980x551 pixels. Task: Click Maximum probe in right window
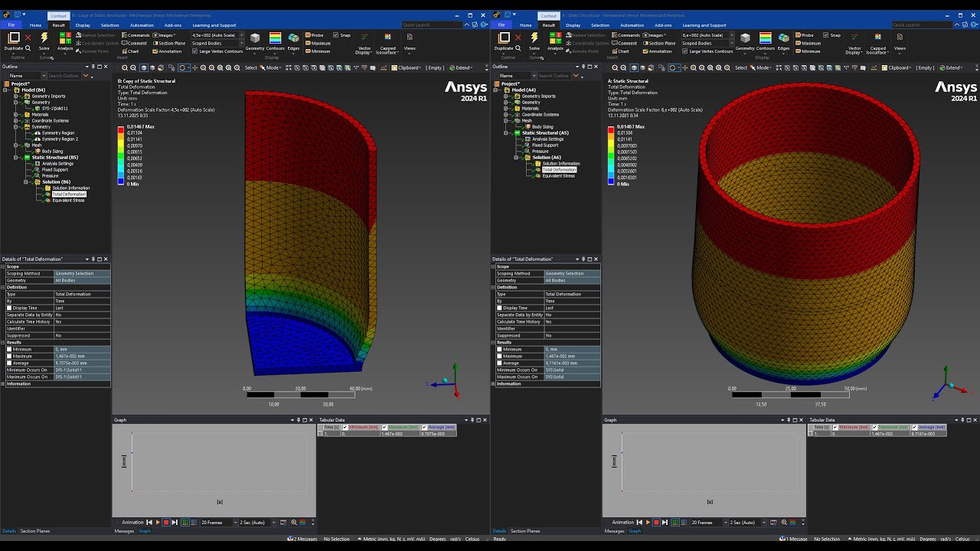808,43
